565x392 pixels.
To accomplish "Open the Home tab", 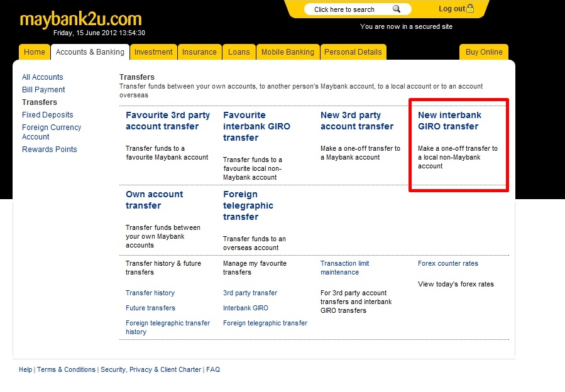I will tap(34, 52).
